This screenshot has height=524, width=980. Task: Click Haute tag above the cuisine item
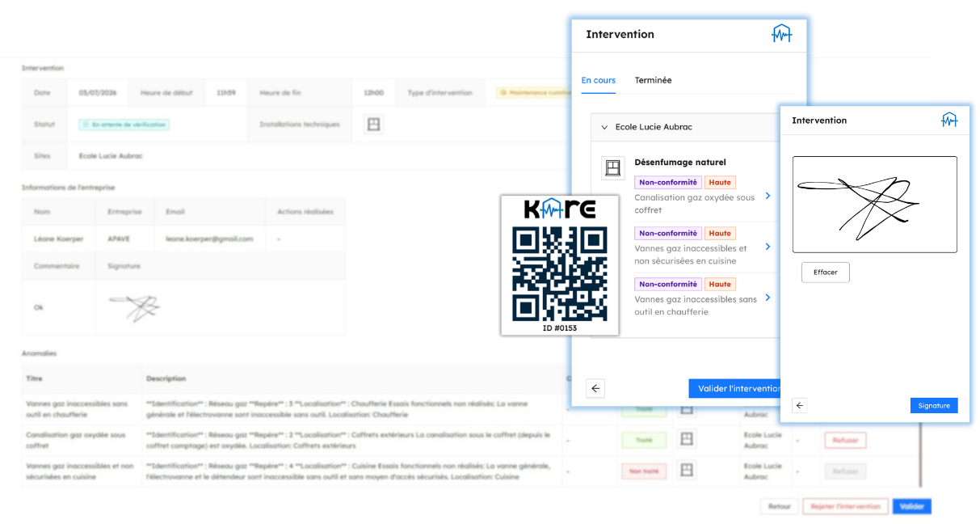click(720, 234)
